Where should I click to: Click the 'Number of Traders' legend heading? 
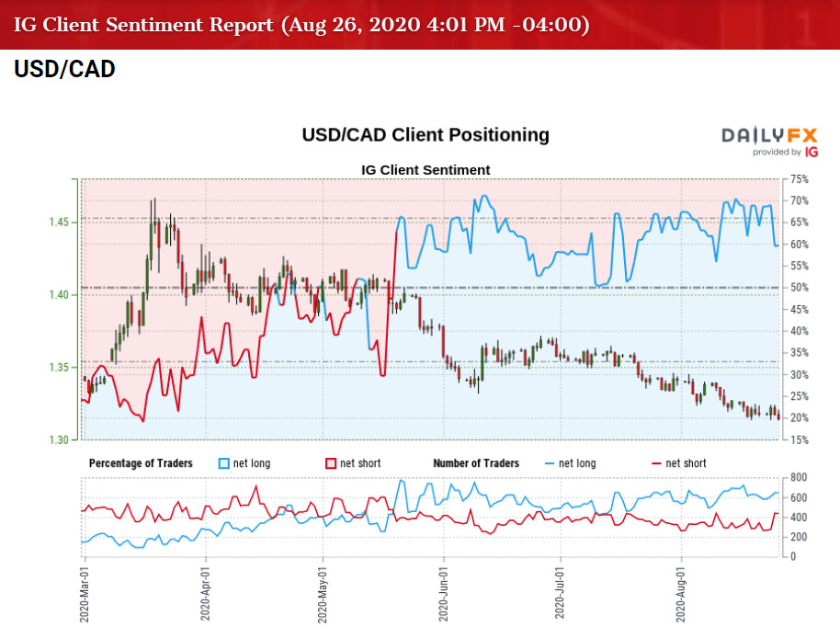476,463
